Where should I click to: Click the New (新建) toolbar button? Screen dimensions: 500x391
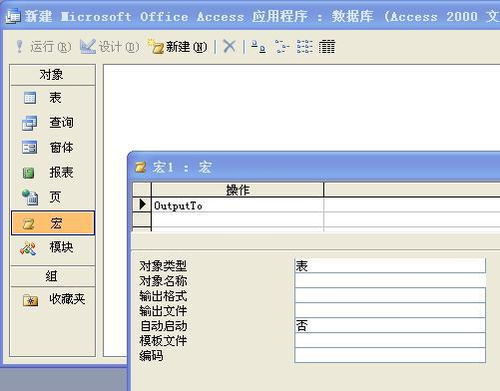pos(178,47)
